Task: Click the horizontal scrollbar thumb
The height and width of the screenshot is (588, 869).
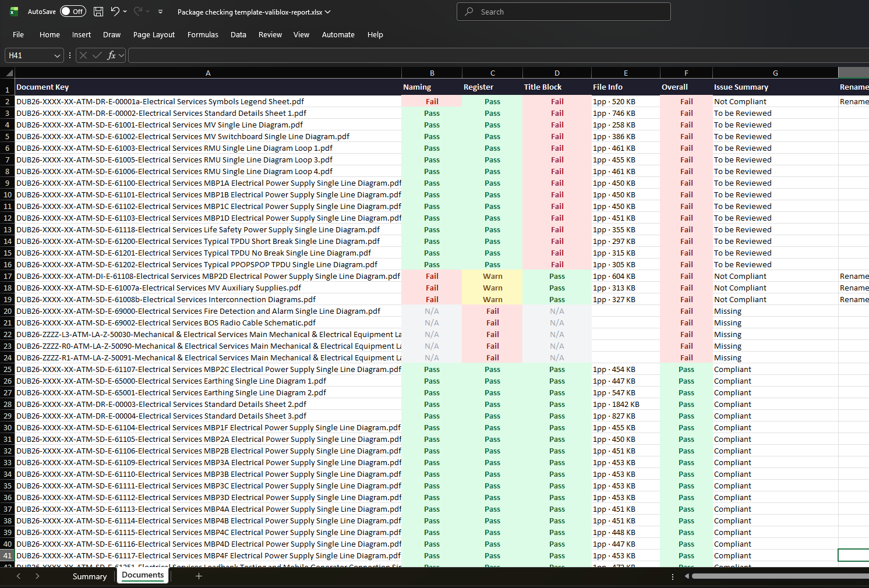Action: [x=780, y=576]
